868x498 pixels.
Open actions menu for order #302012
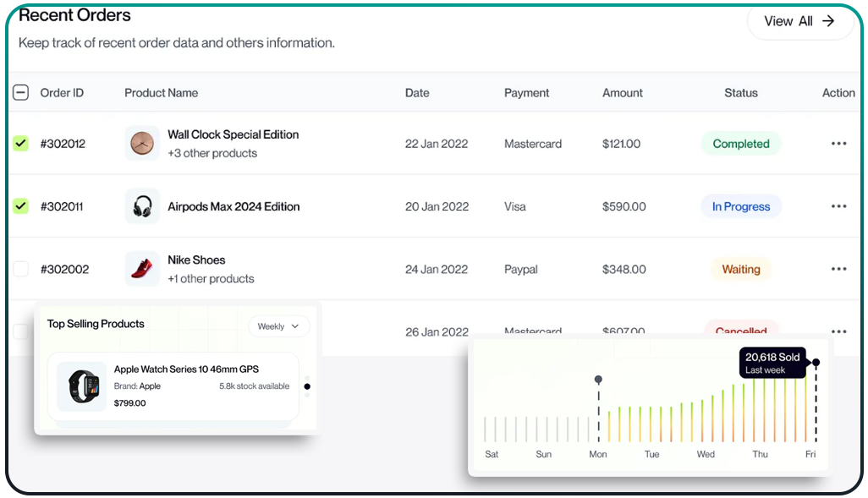[x=838, y=144]
